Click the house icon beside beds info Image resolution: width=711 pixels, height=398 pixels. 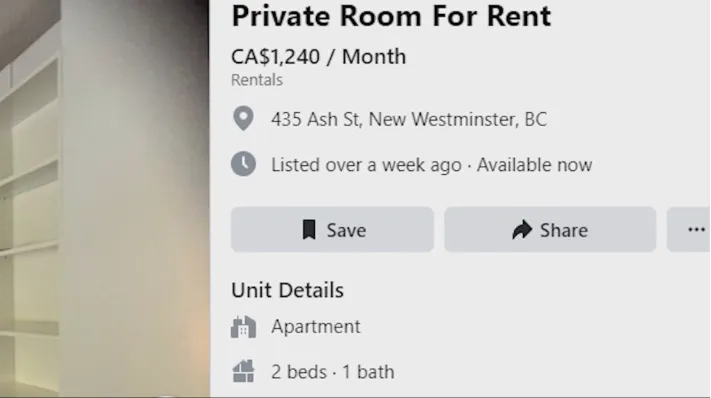(x=243, y=371)
